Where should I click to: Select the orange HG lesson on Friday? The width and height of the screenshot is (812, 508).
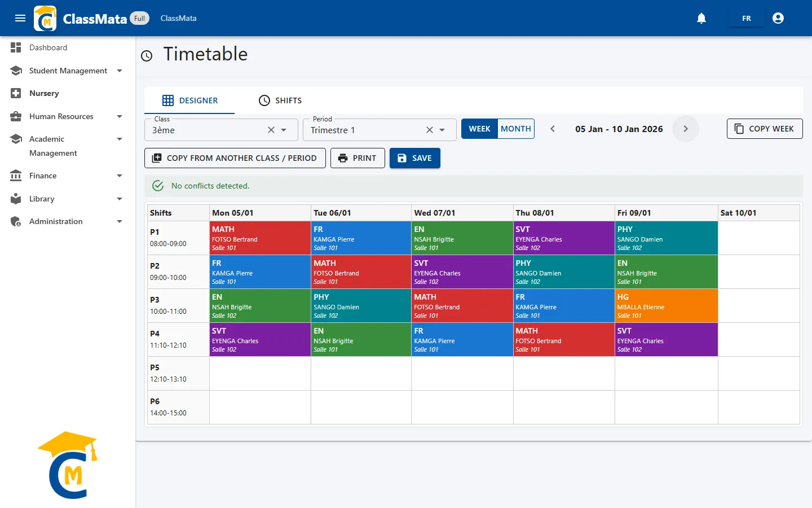pos(666,305)
